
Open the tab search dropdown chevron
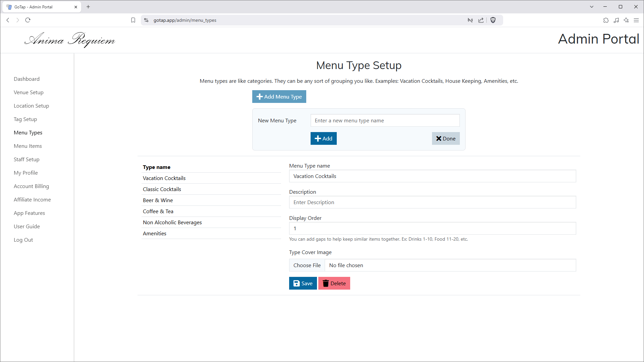click(x=592, y=7)
